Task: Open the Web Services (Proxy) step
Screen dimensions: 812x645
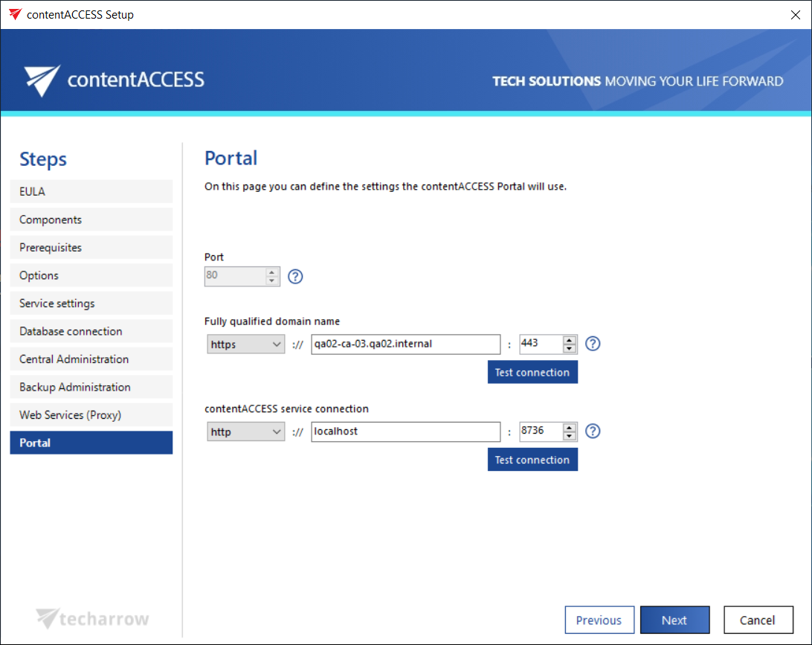Action: [x=91, y=415]
